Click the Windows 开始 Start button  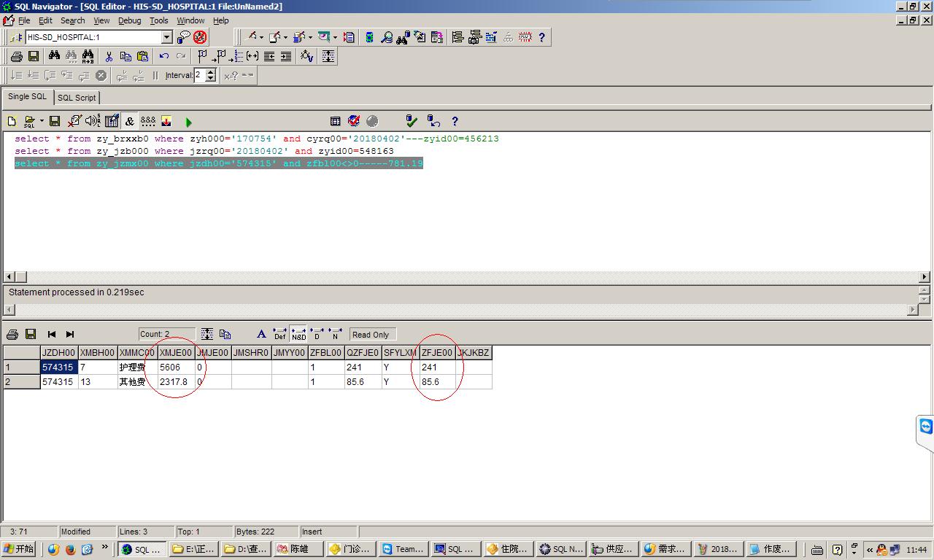tap(19, 549)
